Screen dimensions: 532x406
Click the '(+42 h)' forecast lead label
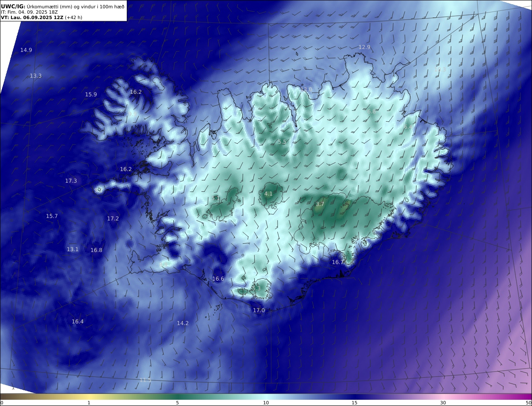[74, 18]
